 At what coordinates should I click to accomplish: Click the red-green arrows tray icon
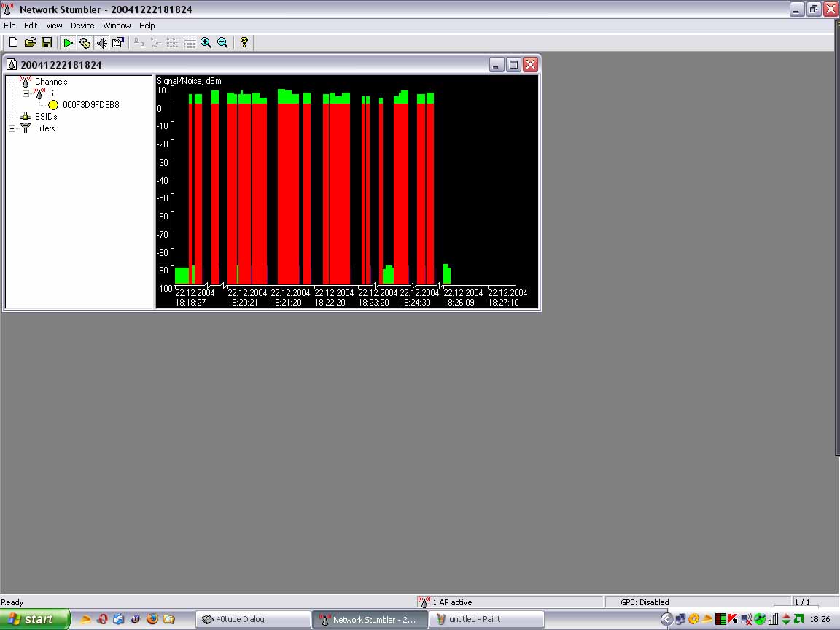[786, 620]
